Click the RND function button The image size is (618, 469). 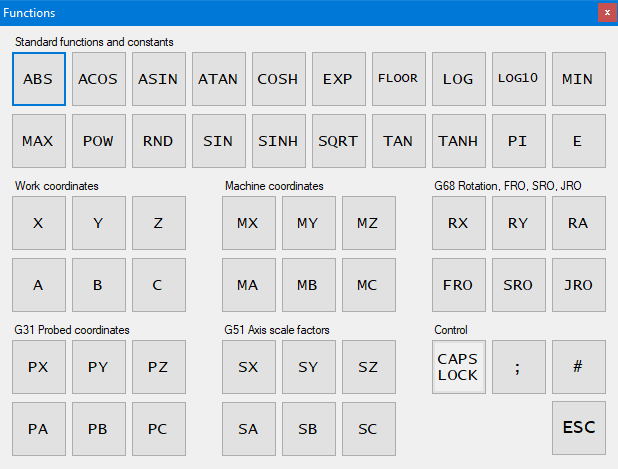tap(158, 141)
